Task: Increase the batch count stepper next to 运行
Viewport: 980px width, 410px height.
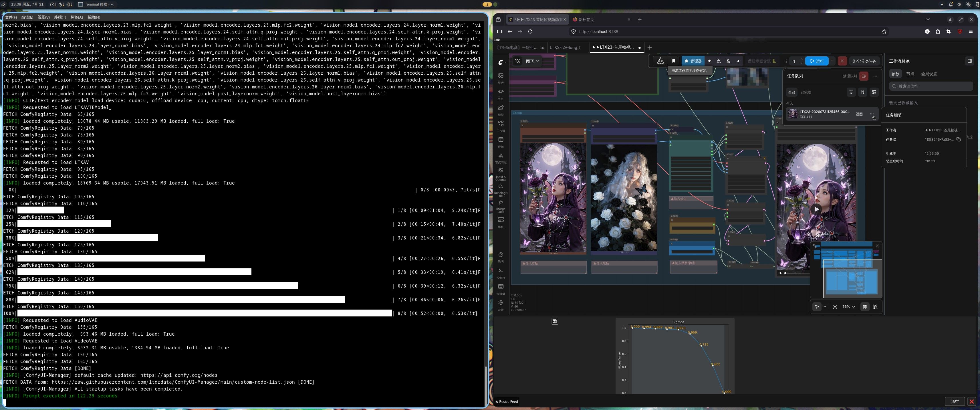Action: (802, 59)
